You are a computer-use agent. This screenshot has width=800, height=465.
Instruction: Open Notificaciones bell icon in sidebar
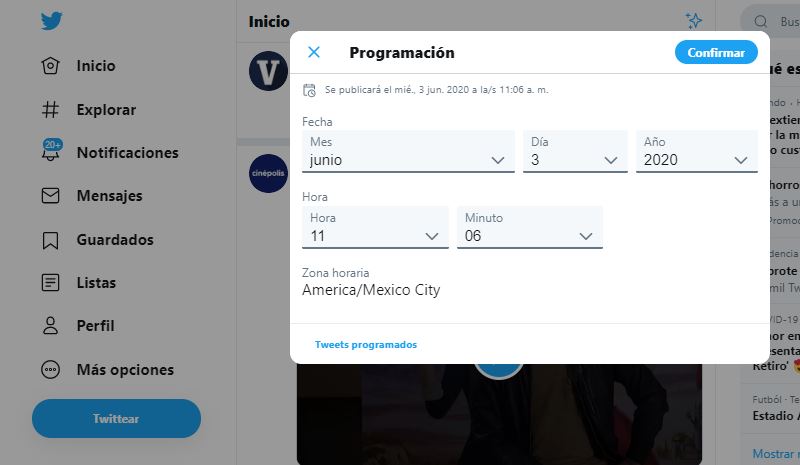(51, 150)
